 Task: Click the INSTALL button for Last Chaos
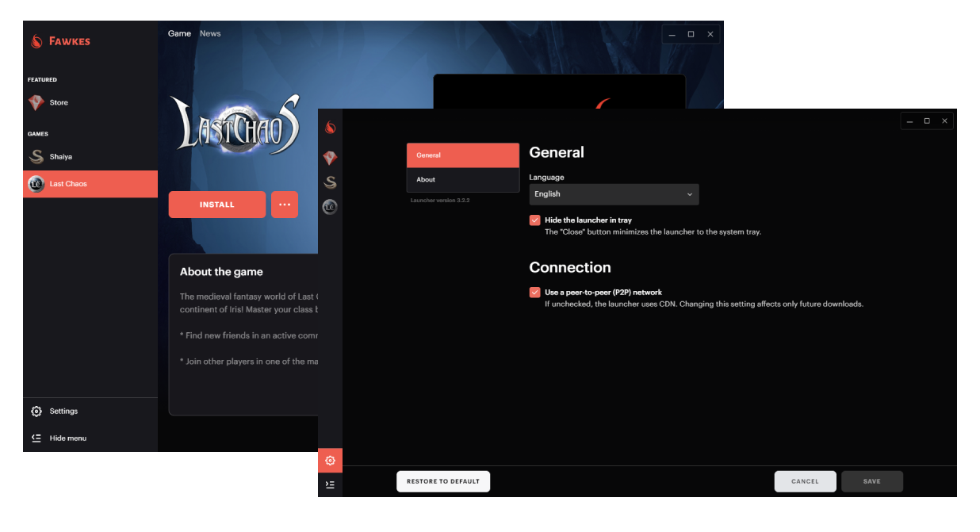pyautogui.click(x=217, y=205)
